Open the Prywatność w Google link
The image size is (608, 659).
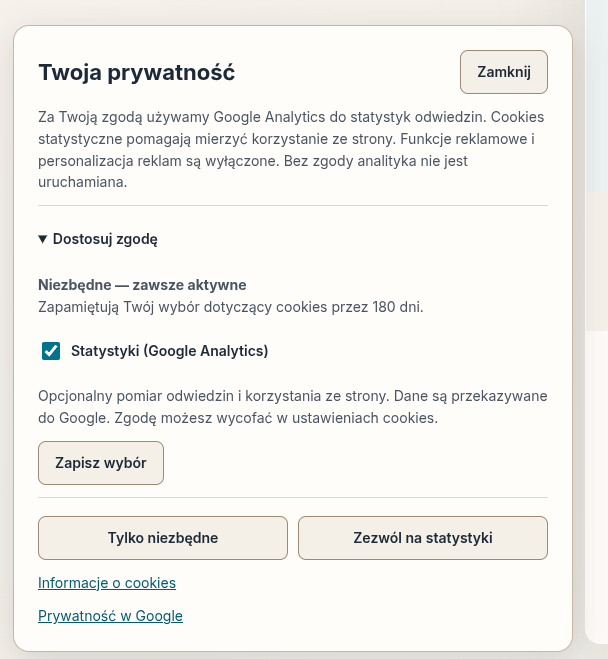click(111, 616)
